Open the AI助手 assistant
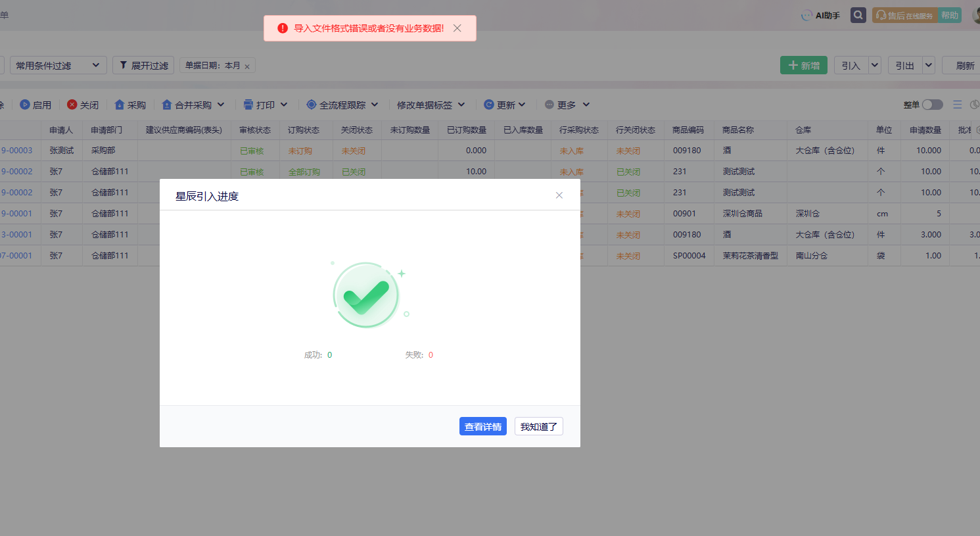The height and width of the screenshot is (536, 980). point(820,15)
